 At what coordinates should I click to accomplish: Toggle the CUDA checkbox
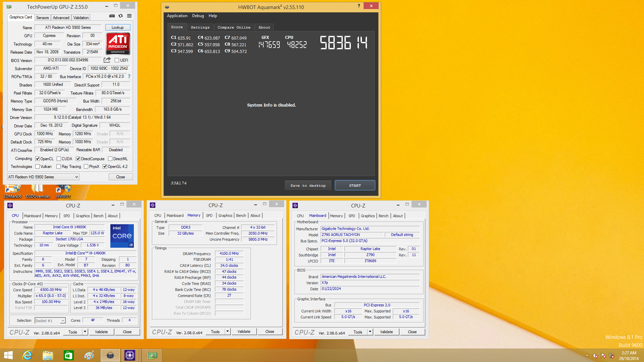coord(59,159)
